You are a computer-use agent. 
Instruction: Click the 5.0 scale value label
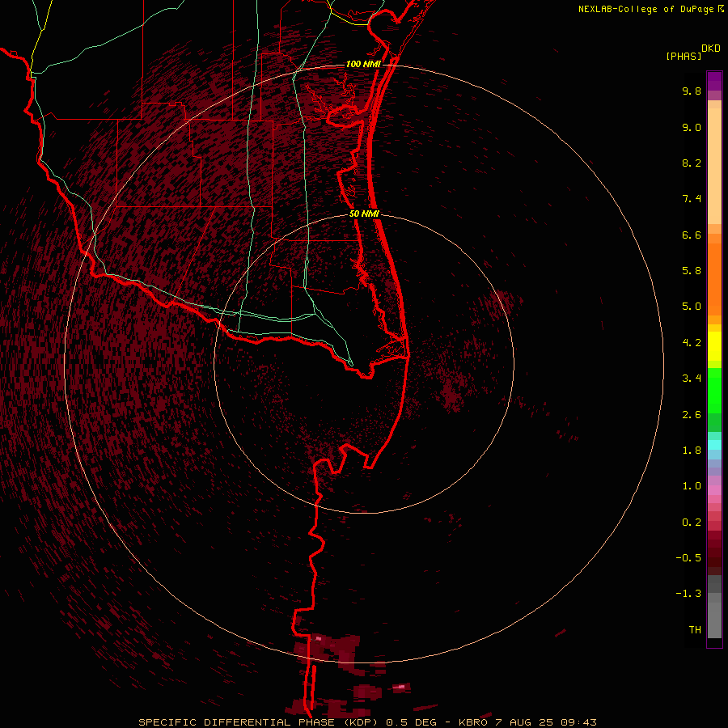(692, 307)
